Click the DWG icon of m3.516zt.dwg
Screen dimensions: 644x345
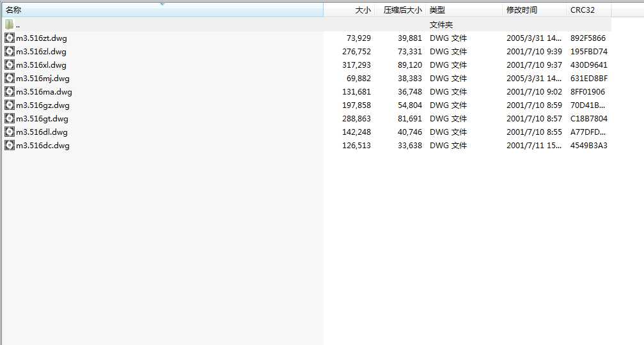click(10, 38)
